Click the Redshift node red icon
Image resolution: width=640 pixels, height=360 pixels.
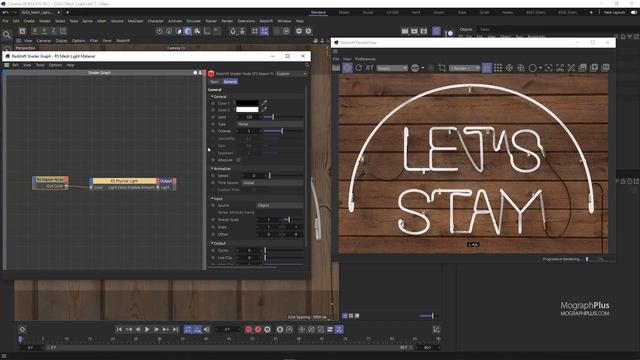pos(211,73)
